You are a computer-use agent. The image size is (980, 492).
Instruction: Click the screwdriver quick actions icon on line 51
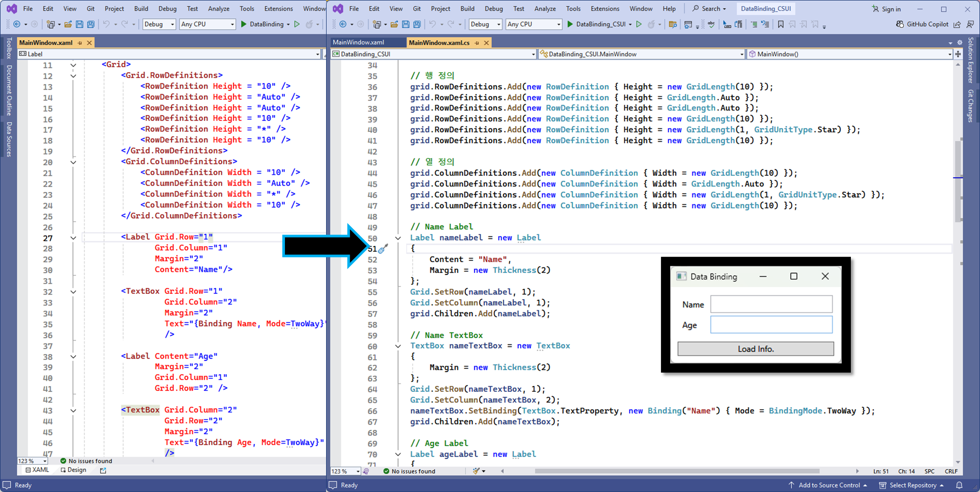coord(383,249)
